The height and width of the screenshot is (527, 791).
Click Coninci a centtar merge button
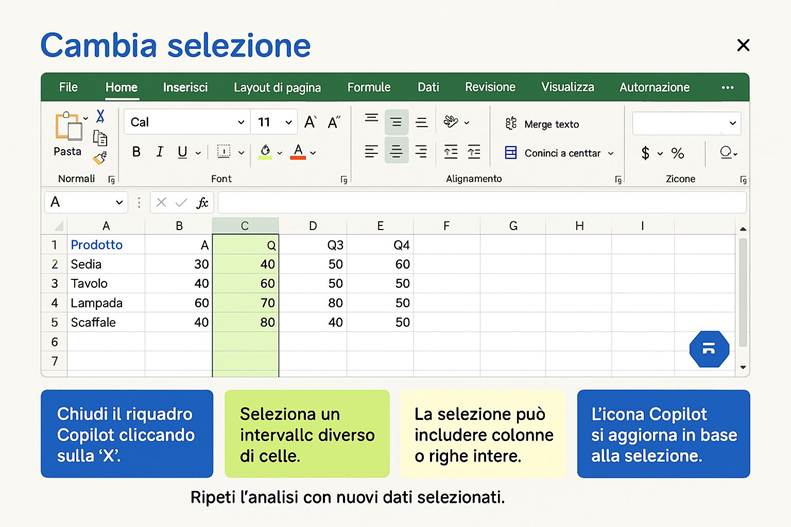(552, 153)
